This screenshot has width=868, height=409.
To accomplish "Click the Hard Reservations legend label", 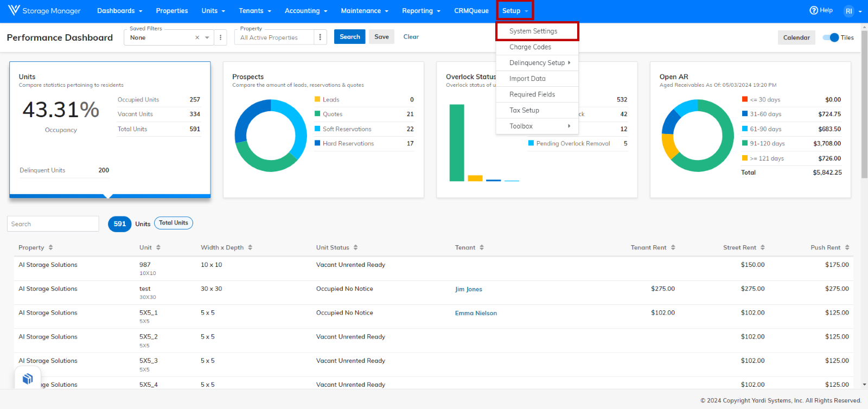I will 348,144.
